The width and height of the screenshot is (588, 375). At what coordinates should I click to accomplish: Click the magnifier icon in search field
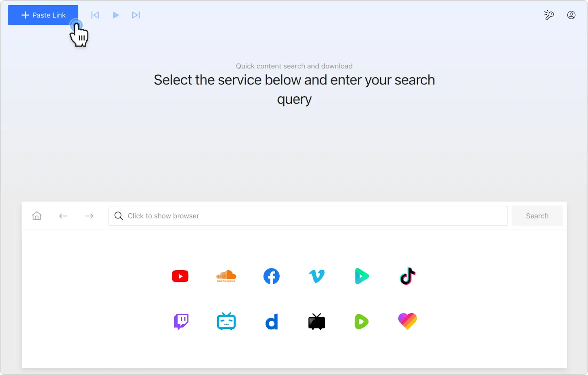(x=118, y=216)
